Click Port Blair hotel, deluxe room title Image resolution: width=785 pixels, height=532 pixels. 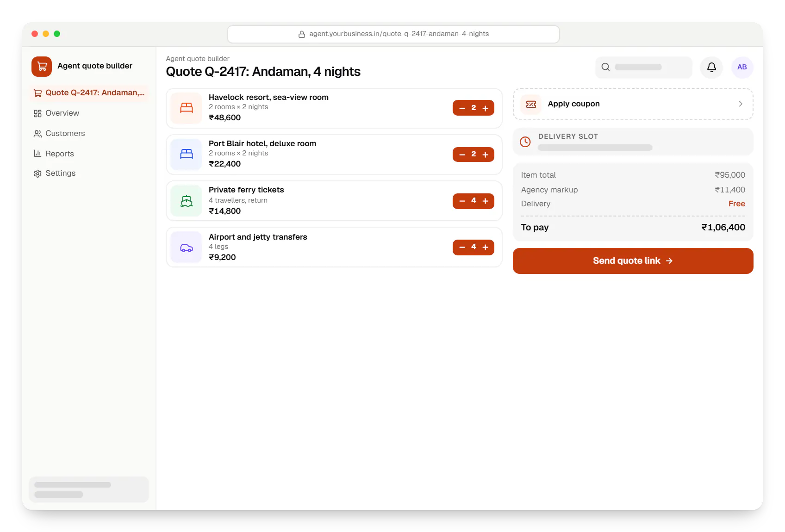pyautogui.click(x=262, y=143)
